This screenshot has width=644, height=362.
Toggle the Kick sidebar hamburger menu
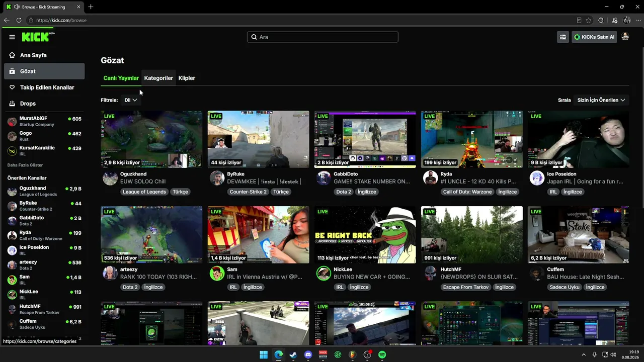click(12, 37)
